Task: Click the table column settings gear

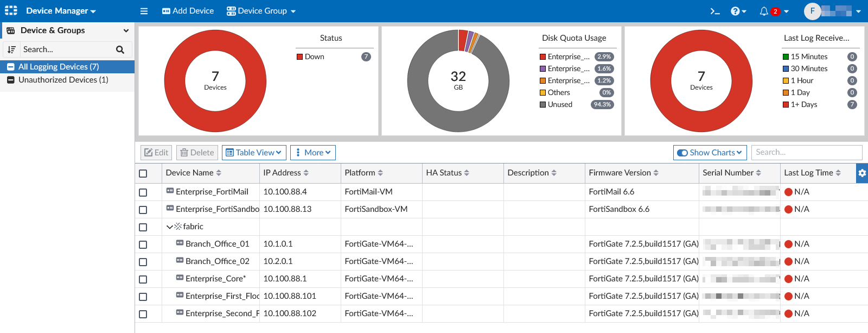Action: tap(862, 173)
